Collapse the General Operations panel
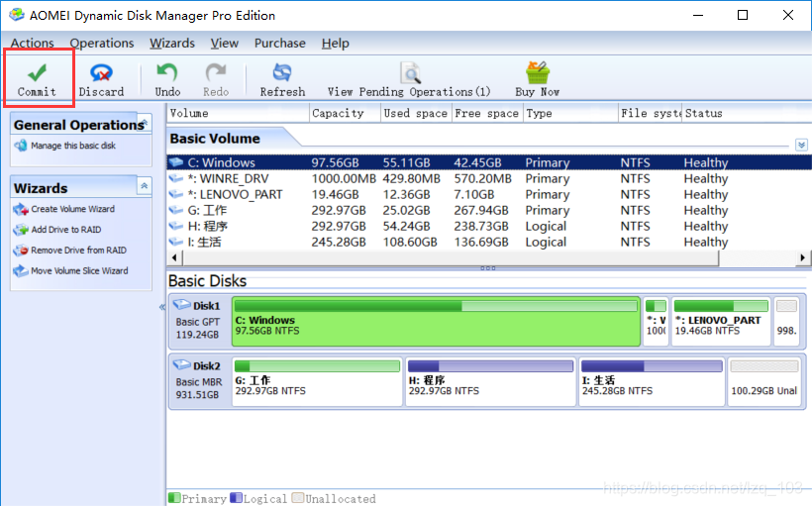 145,123
